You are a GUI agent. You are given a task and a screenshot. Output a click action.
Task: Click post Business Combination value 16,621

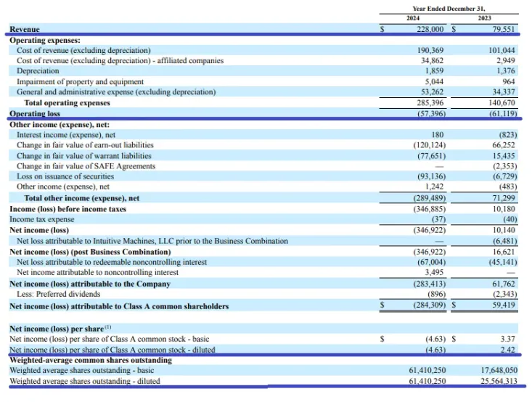tap(504, 252)
